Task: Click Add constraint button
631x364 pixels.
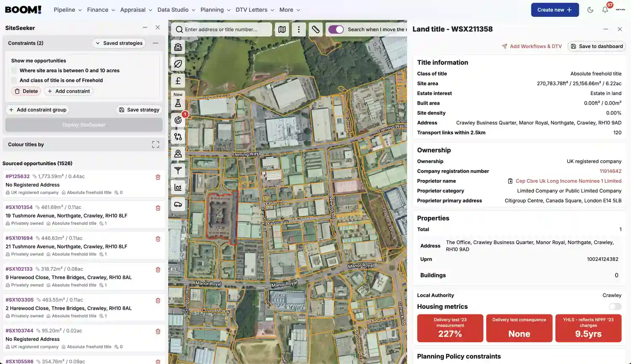Action: (69, 91)
